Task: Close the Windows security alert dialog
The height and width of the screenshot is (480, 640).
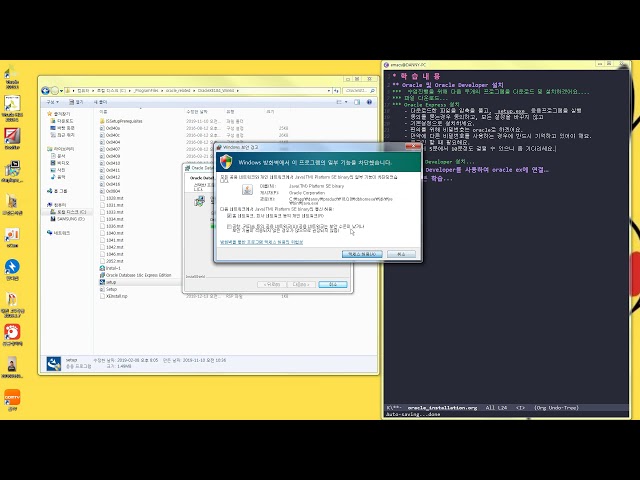Action: pos(413,147)
